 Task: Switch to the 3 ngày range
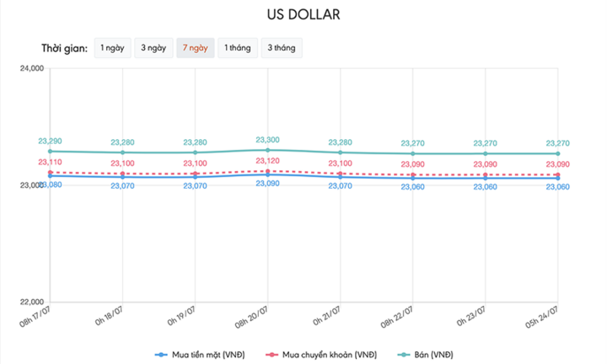point(153,48)
